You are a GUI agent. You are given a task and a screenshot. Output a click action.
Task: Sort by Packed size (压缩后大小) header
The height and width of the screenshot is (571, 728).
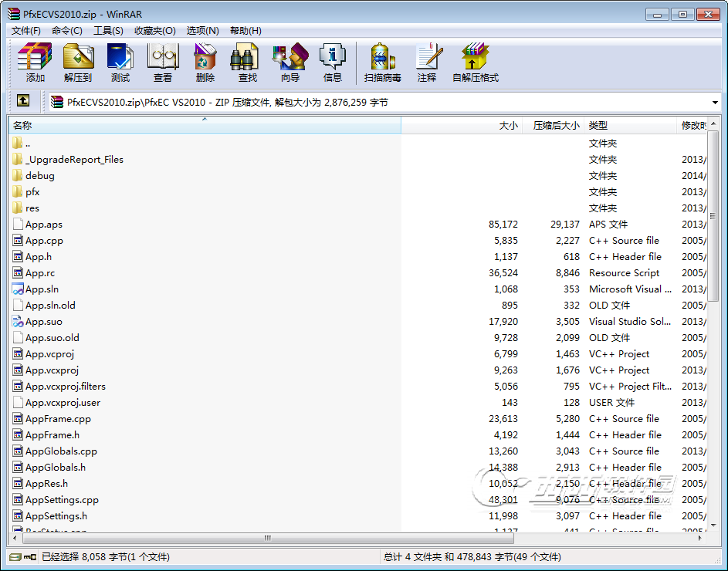point(553,125)
